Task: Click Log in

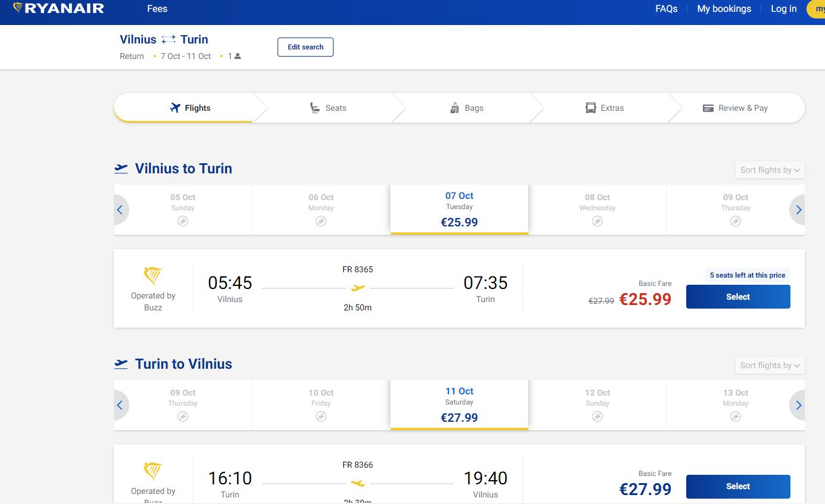Action: click(x=784, y=8)
